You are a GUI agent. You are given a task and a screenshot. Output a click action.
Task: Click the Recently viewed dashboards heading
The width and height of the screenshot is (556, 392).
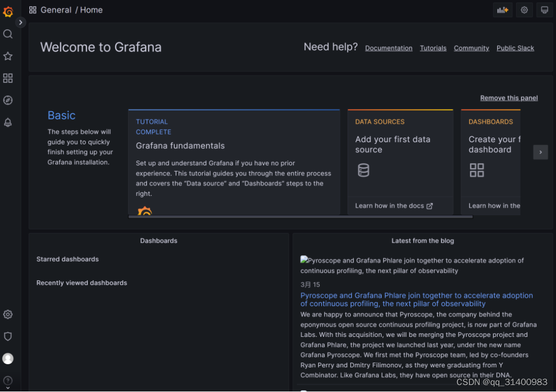[82, 283]
